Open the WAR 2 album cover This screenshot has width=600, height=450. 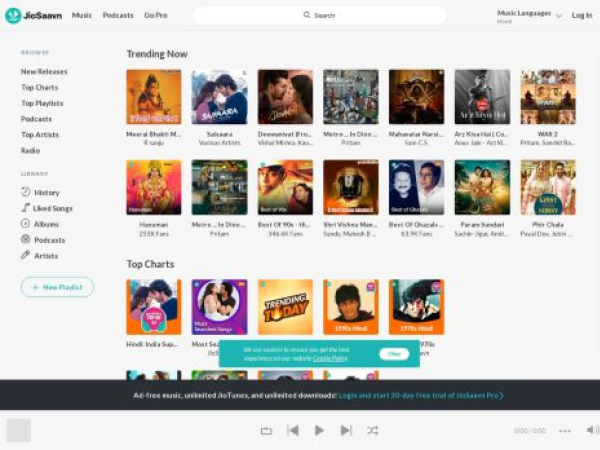tap(548, 97)
